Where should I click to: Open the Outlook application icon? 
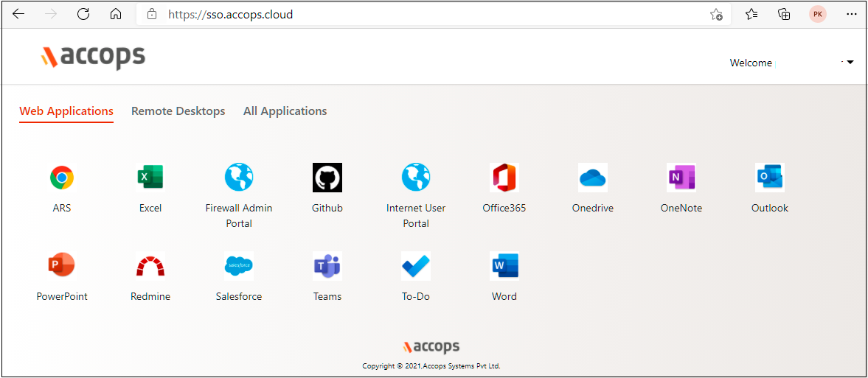(x=770, y=178)
